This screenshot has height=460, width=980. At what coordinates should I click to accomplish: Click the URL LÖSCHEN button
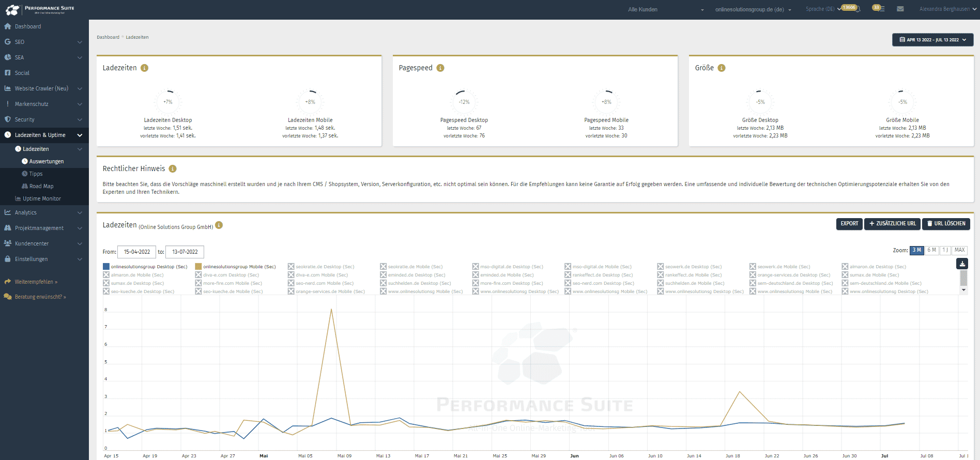(946, 224)
